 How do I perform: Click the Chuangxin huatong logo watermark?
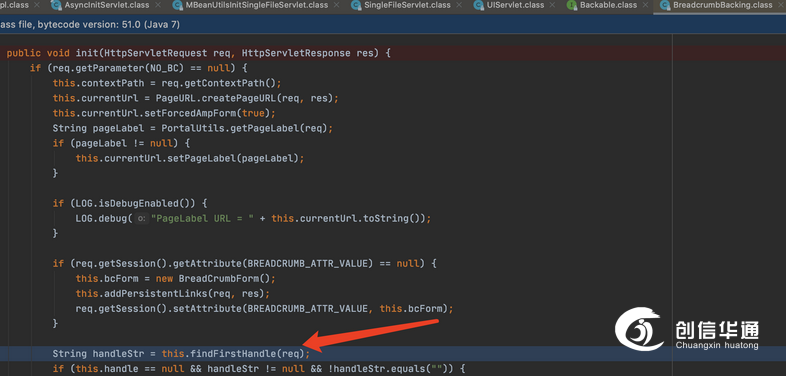687,329
